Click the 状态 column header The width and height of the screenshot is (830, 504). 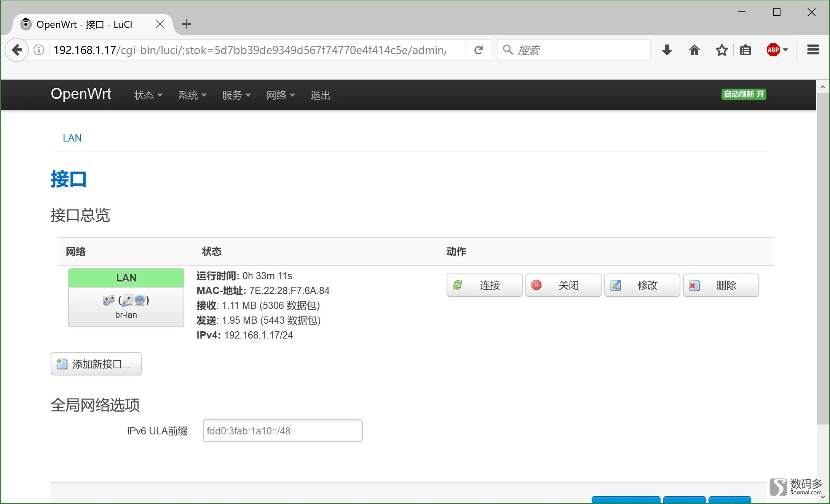(212, 251)
